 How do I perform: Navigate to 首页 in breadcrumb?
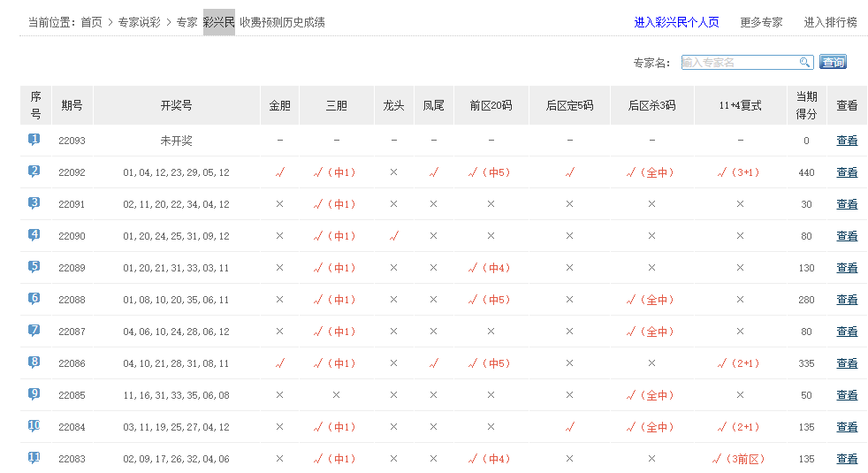click(x=91, y=22)
